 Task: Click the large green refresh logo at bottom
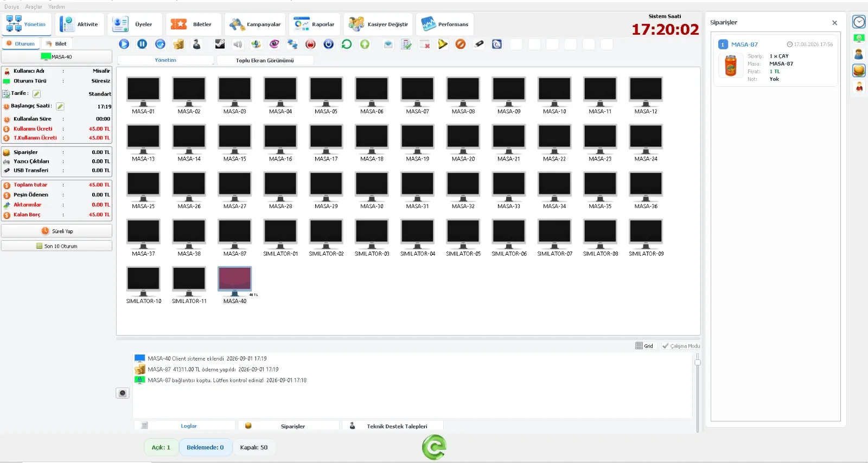434,447
